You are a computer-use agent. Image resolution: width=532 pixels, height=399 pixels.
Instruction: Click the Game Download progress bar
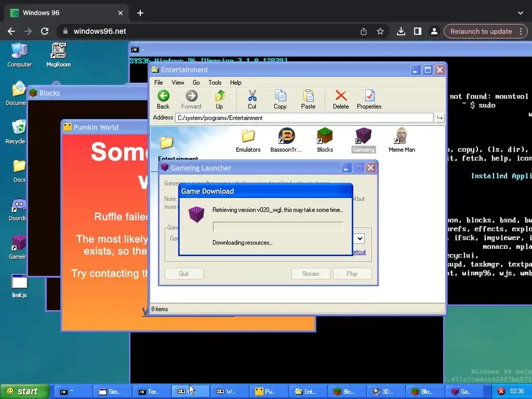tap(278, 226)
